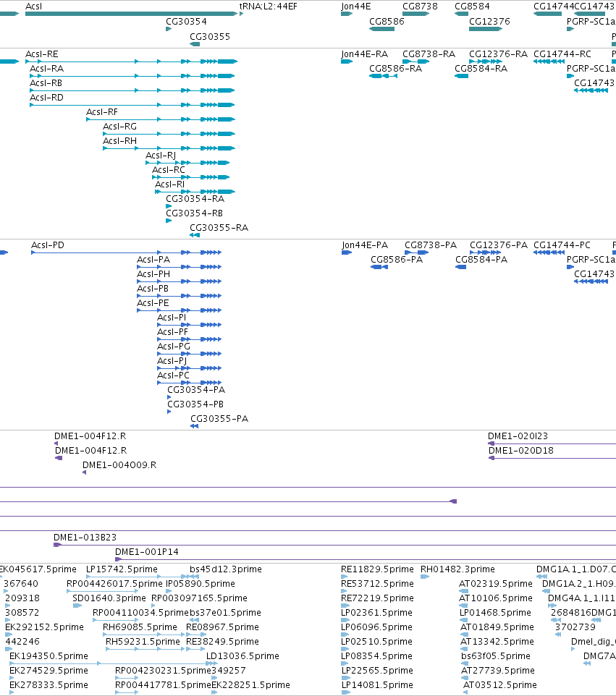Select the Acsl-RJ transcript label
This screenshot has width=616, height=696.
tap(161, 156)
